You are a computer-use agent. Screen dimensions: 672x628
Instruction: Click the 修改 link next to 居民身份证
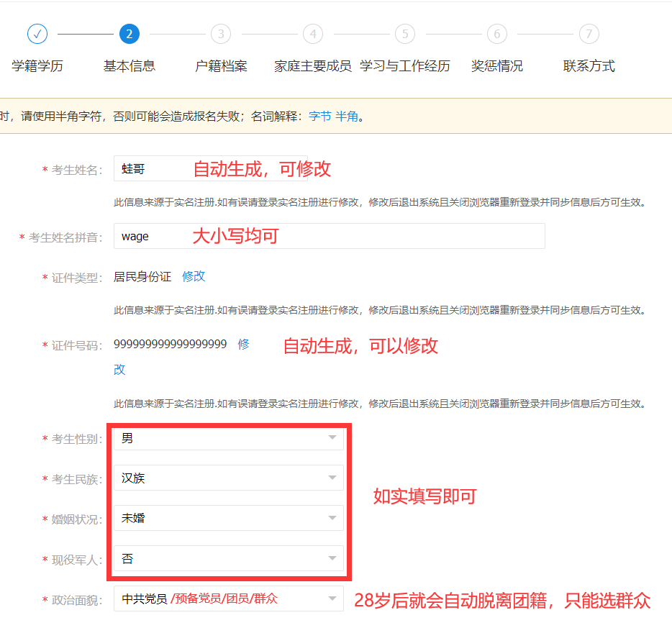193,276
